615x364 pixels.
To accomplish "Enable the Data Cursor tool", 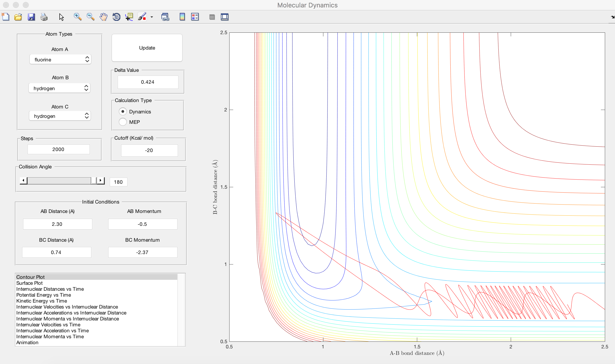I will [129, 17].
